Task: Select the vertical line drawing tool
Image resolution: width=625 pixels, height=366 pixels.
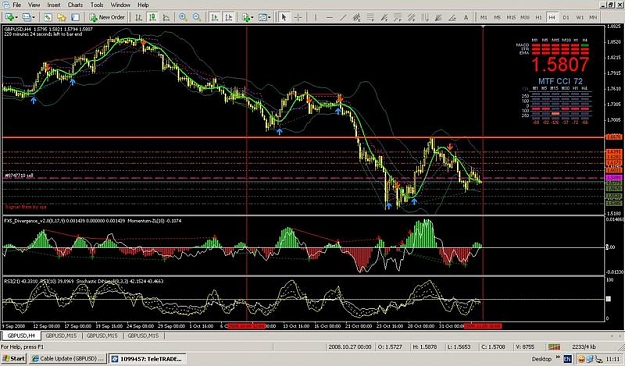Action: point(315,17)
